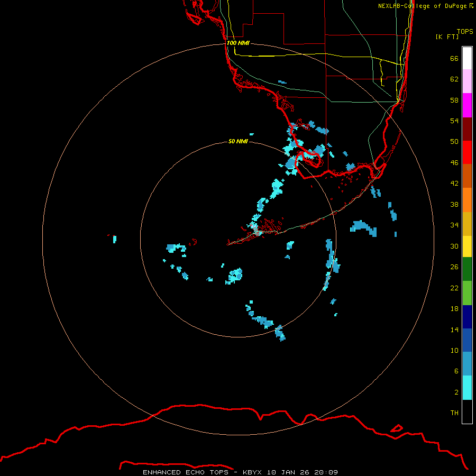Click the "42" legend value
This screenshot has height=476, width=476.
point(454,183)
